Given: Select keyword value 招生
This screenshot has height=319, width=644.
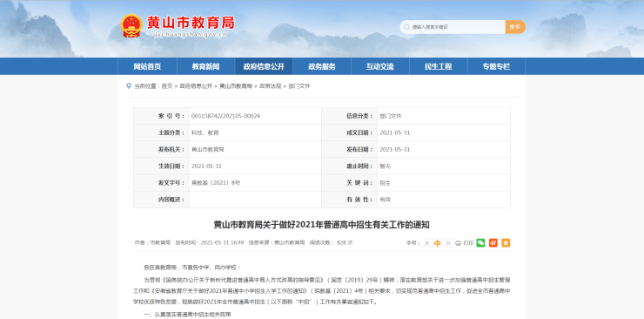Looking at the screenshot, I should (x=386, y=183).
